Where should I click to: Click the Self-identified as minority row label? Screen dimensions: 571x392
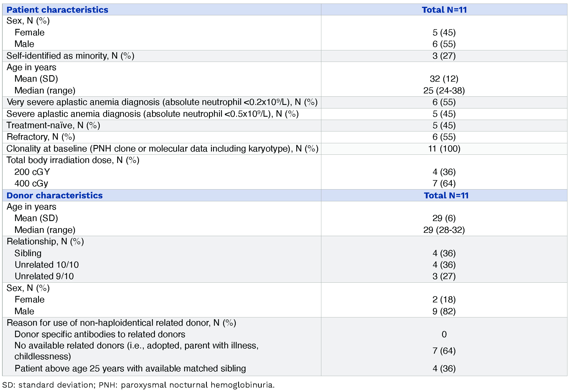70,56
